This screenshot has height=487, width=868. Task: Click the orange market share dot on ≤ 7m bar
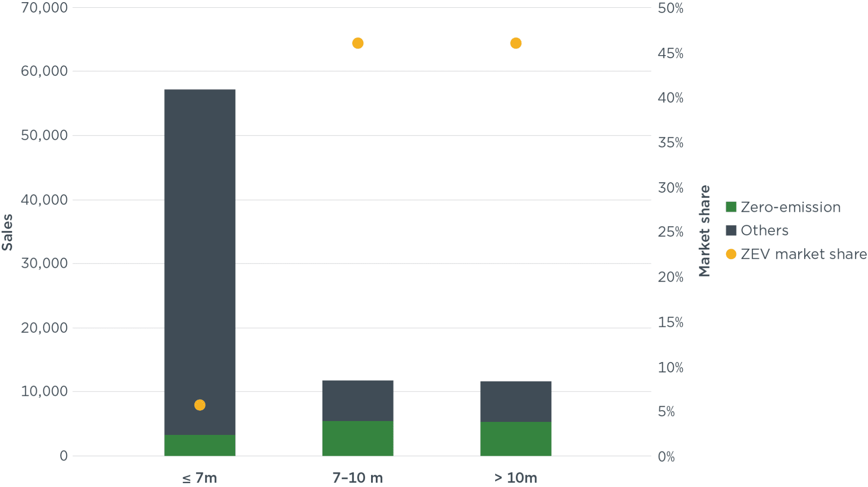click(x=200, y=405)
